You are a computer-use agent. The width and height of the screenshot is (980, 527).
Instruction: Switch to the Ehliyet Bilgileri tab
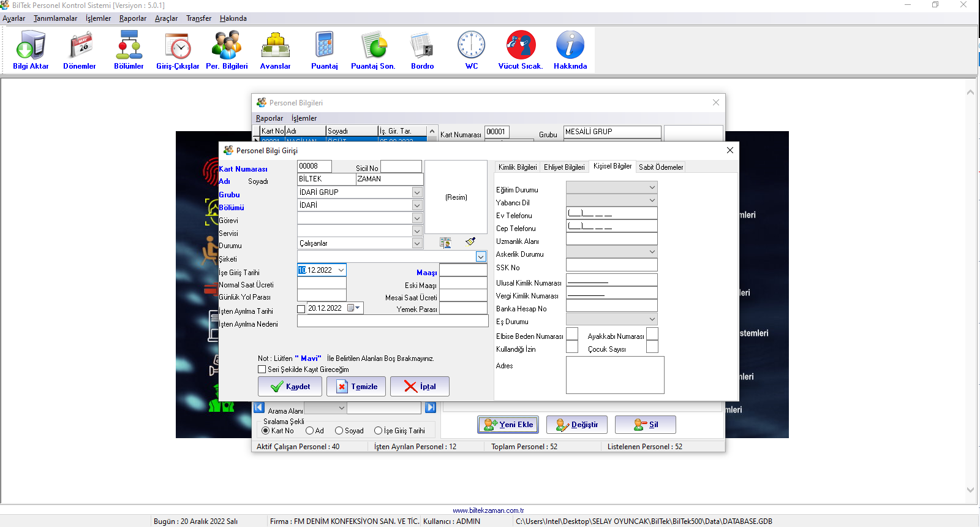(564, 167)
